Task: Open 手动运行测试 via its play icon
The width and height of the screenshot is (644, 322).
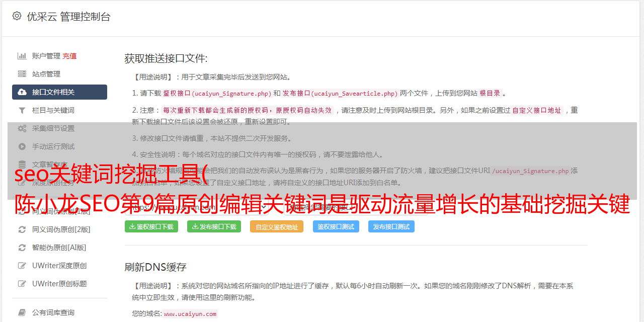Action: tap(22, 146)
